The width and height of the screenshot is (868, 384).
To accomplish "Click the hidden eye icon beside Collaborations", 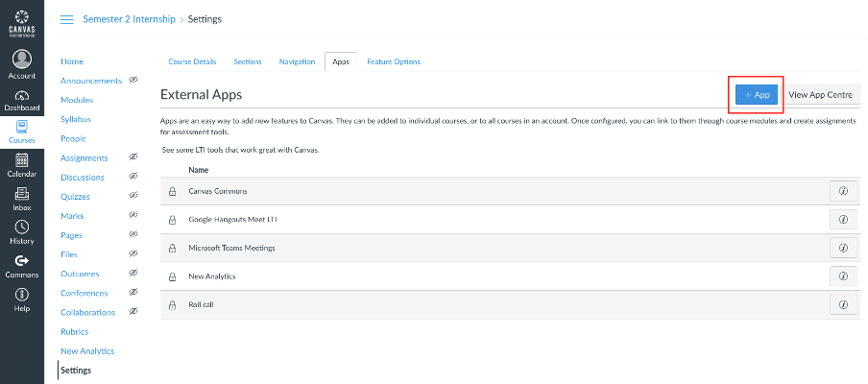I will (x=133, y=312).
